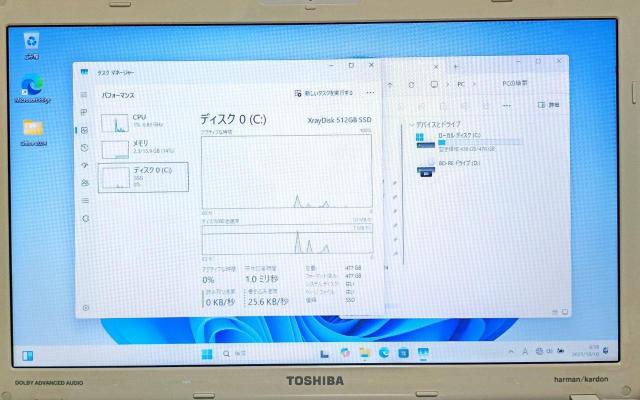Click the 1.0 ミリ秒 response time value

coord(262,279)
